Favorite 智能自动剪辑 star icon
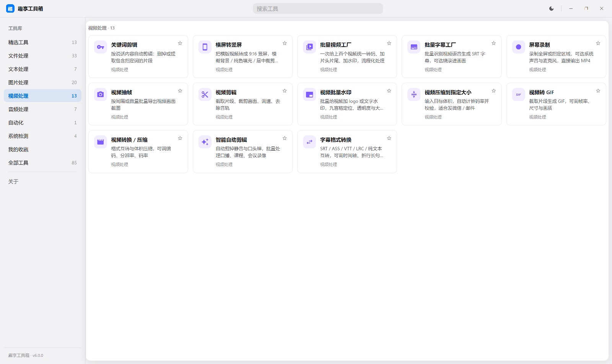The height and width of the screenshot is (364, 612). [x=285, y=138]
